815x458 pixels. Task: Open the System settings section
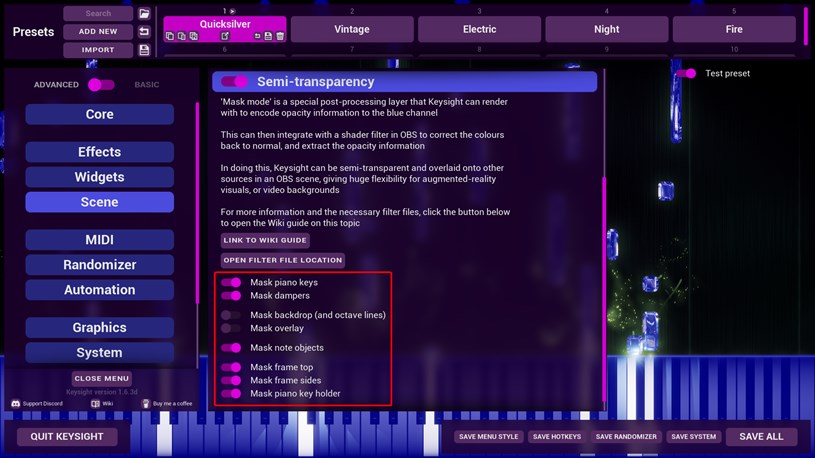[99, 352]
